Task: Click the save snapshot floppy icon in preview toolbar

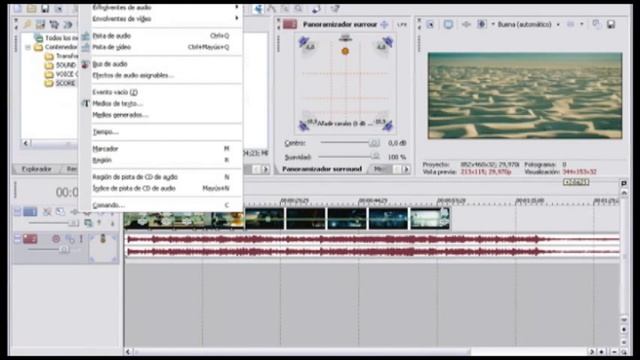Action: 611,25
